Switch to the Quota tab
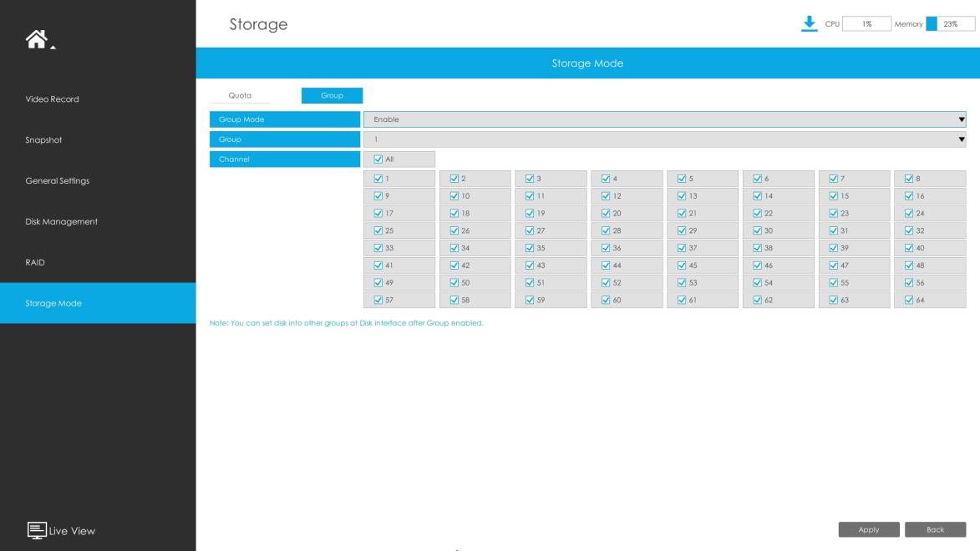 point(240,95)
